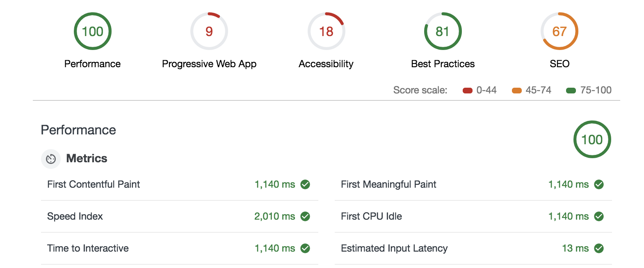This screenshot has height=268, width=644.
Task: Click the Best Practices score gauge
Action: (x=443, y=32)
